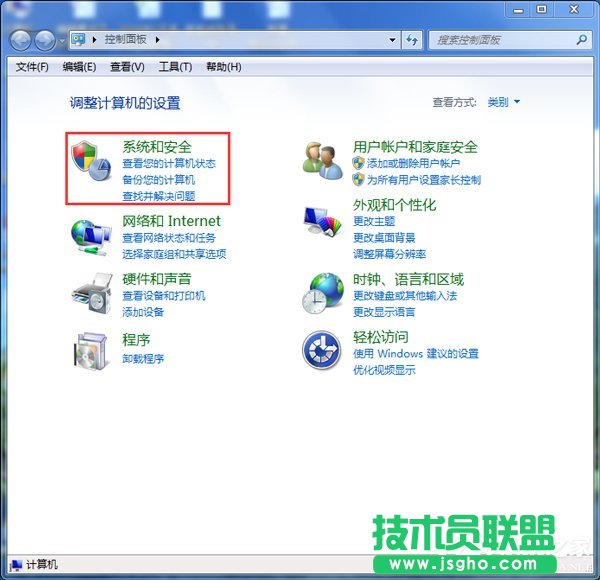Click computer icon in status bar
Viewport: 600px width, 580px height.
point(16,565)
